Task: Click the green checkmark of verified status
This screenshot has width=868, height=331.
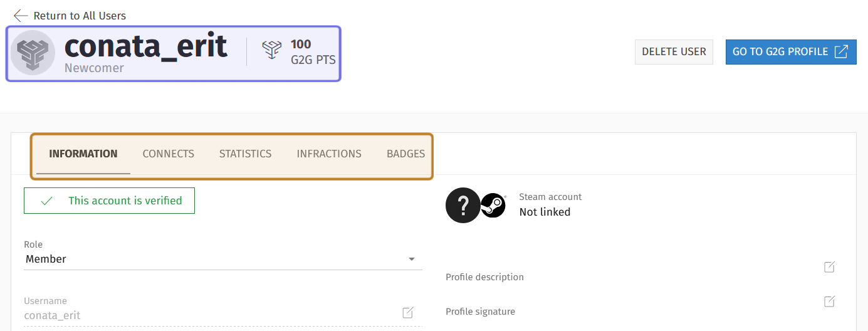Action: [x=46, y=201]
